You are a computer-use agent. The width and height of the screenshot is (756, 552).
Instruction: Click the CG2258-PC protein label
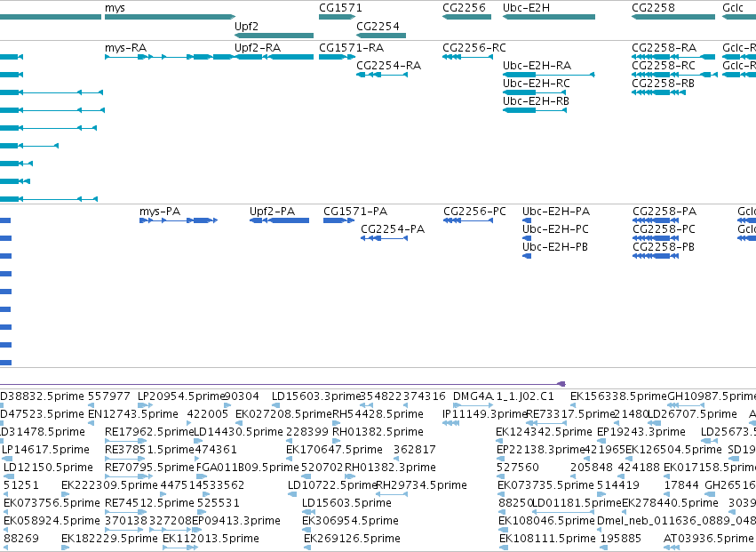[664, 229]
